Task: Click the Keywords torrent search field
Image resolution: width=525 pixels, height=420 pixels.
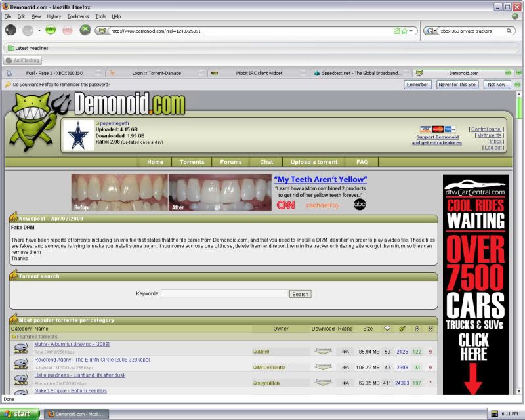Action: coord(224,294)
